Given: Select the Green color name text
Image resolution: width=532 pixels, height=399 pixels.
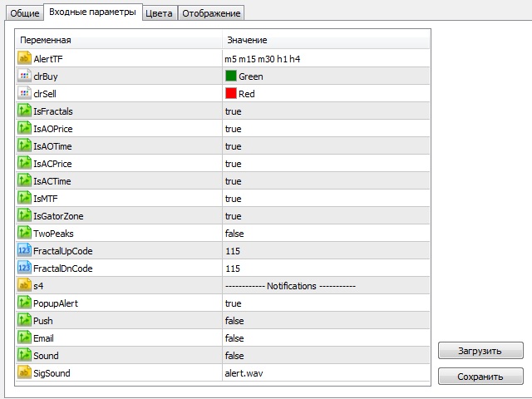Looking at the screenshot, I should pyautogui.click(x=251, y=76).
